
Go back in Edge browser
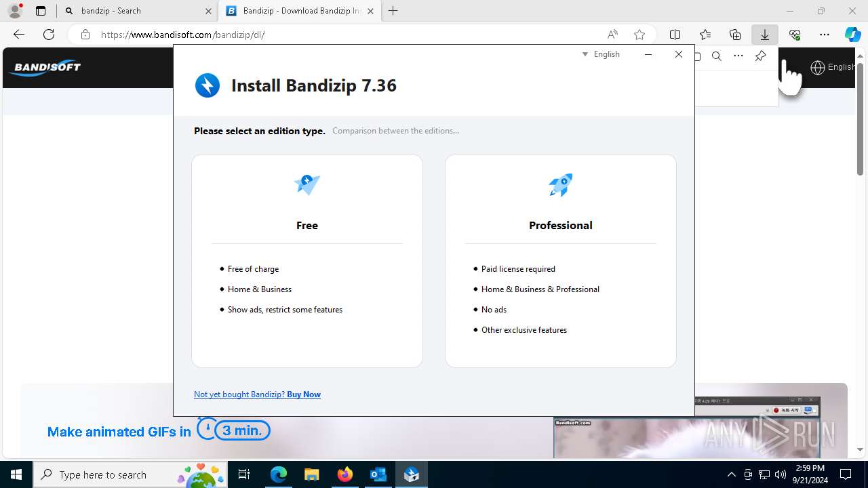point(19,35)
